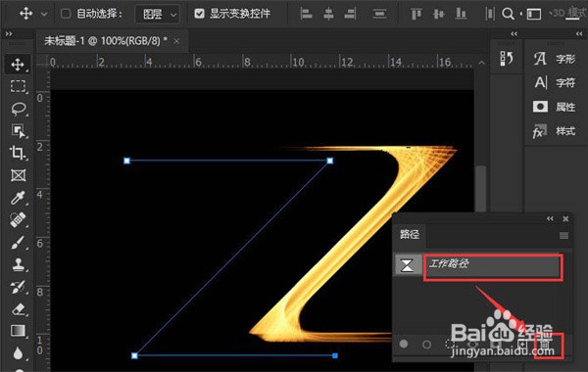Collapse the Paths panel to icons
This screenshot has height=372, width=588.
coord(550,218)
